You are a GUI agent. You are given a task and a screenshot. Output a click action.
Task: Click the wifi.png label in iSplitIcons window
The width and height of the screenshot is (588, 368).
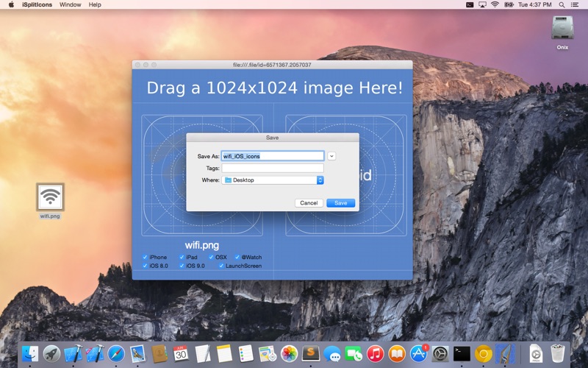[x=201, y=245]
